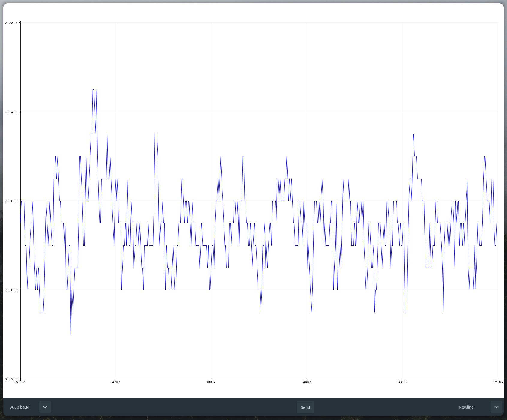Click the 9987 x-axis tick label

[307, 382]
